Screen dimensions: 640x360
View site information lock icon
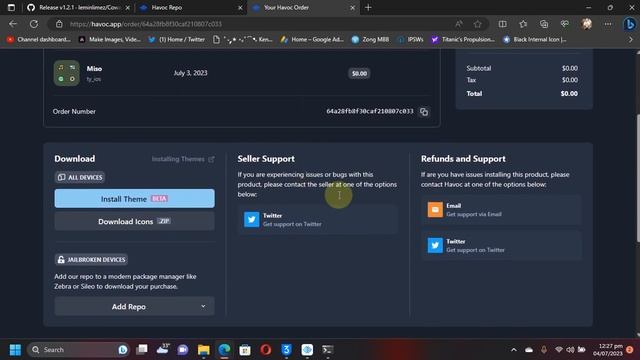[59, 24]
